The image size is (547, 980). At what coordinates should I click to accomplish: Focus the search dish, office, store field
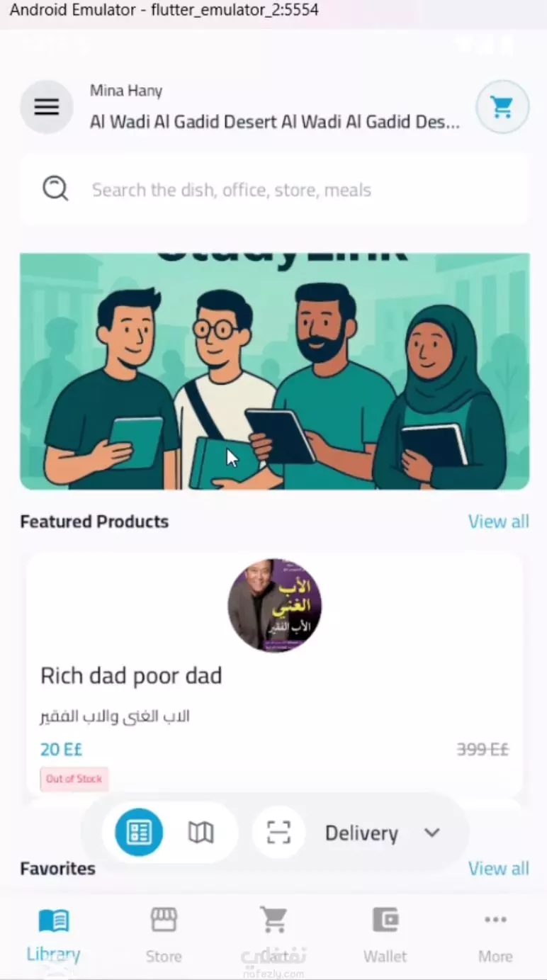pyautogui.click(x=274, y=189)
